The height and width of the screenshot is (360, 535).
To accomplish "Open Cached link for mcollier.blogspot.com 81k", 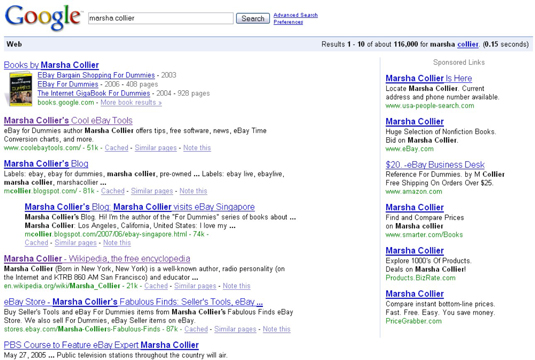I will [113, 191].
